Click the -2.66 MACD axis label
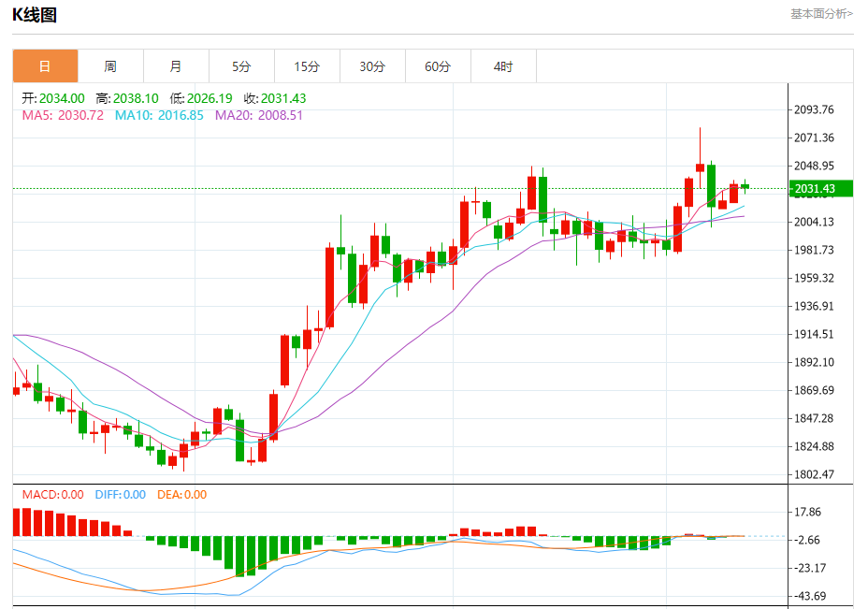 coord(807,540)
